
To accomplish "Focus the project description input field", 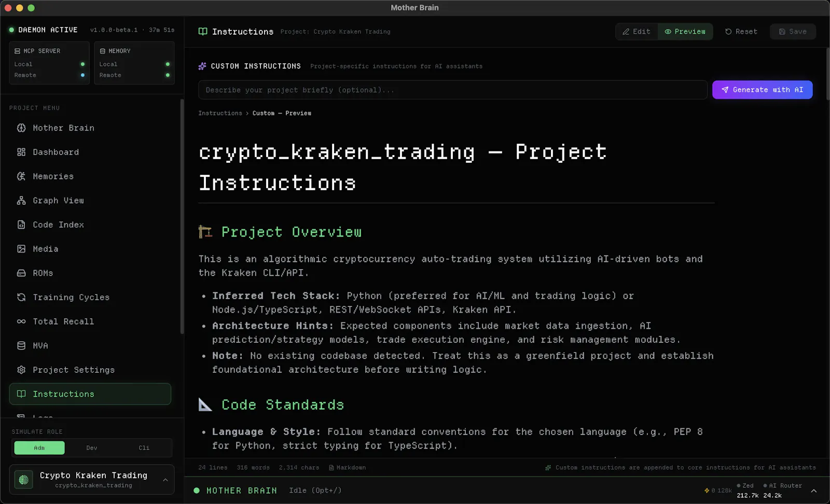I will (x=452, y=90).
